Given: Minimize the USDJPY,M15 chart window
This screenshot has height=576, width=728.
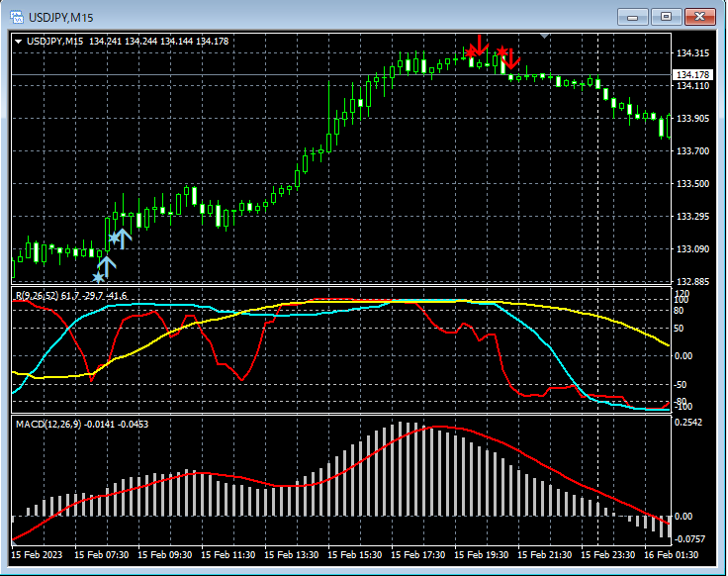Looking at the screenshot, I should [632, 17].
